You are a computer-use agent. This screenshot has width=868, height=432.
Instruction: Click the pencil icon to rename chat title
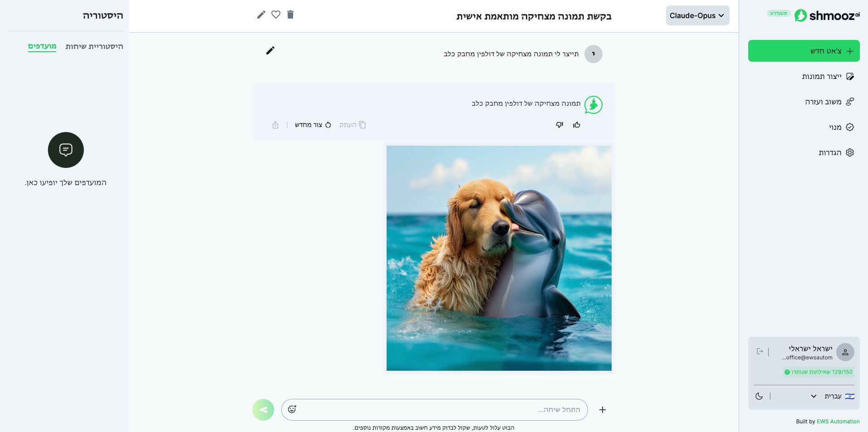(261, 15)
